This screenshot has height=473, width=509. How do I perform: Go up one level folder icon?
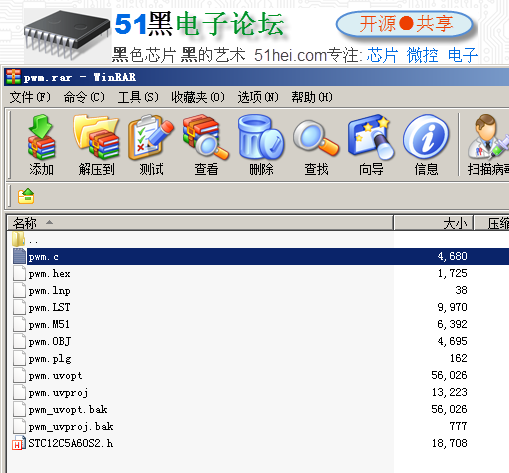(26, 196)
